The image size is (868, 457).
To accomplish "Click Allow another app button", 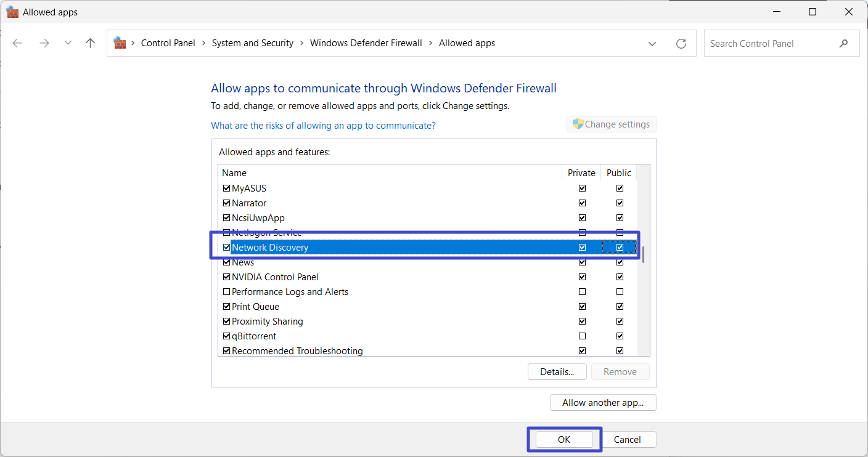I will tap(602, 403).
